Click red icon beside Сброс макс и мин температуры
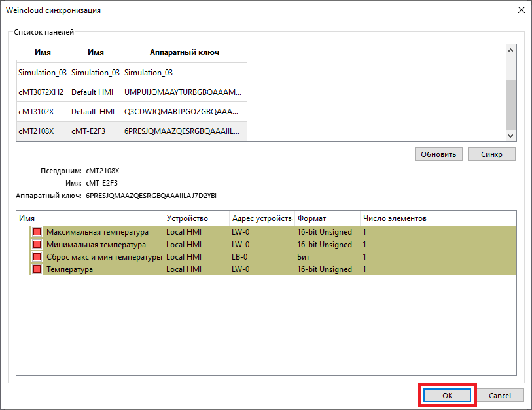532x410 pixels. [37, 257]
